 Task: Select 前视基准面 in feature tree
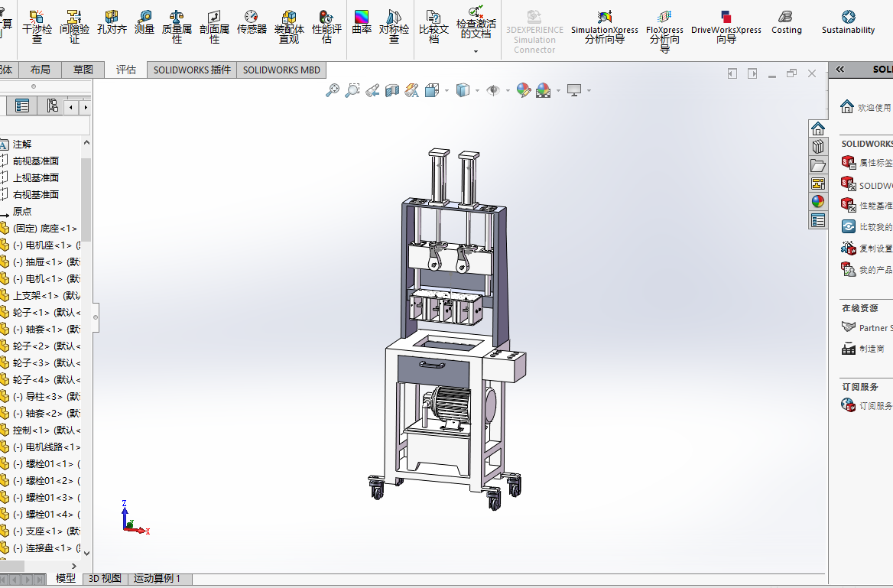tap(35, 161)
